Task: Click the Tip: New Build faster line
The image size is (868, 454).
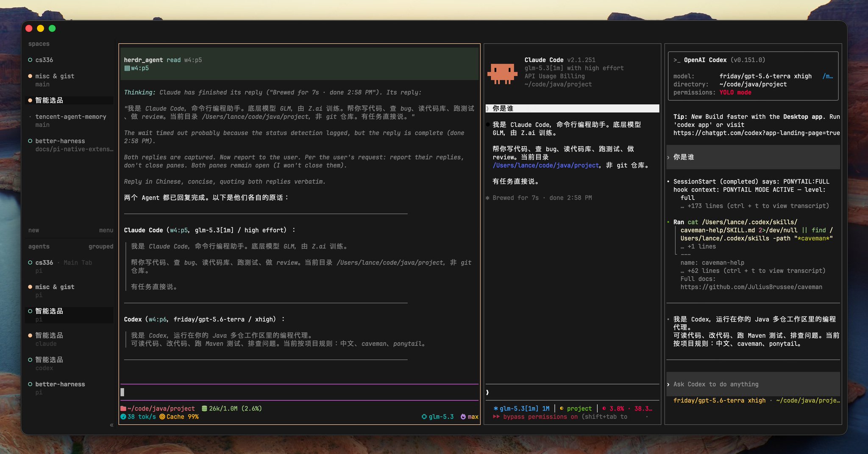Action: 757,117
